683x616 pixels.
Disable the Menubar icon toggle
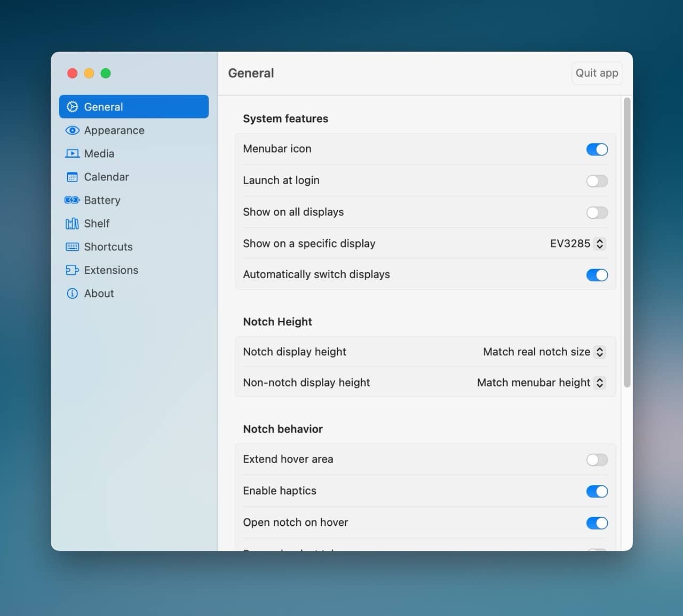pyautogui.click(x=597, y=149)
